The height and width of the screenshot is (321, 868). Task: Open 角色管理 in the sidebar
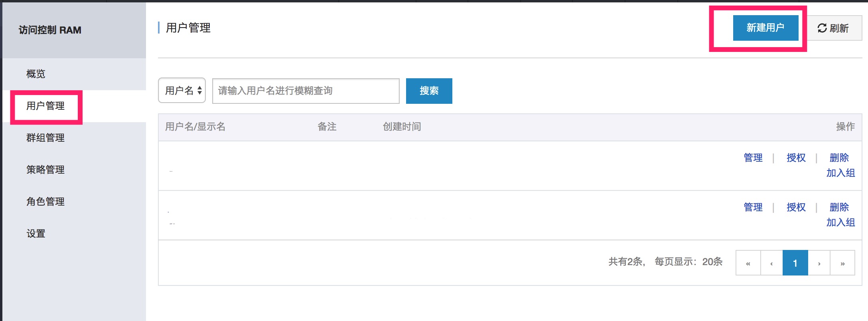(45, 202)
